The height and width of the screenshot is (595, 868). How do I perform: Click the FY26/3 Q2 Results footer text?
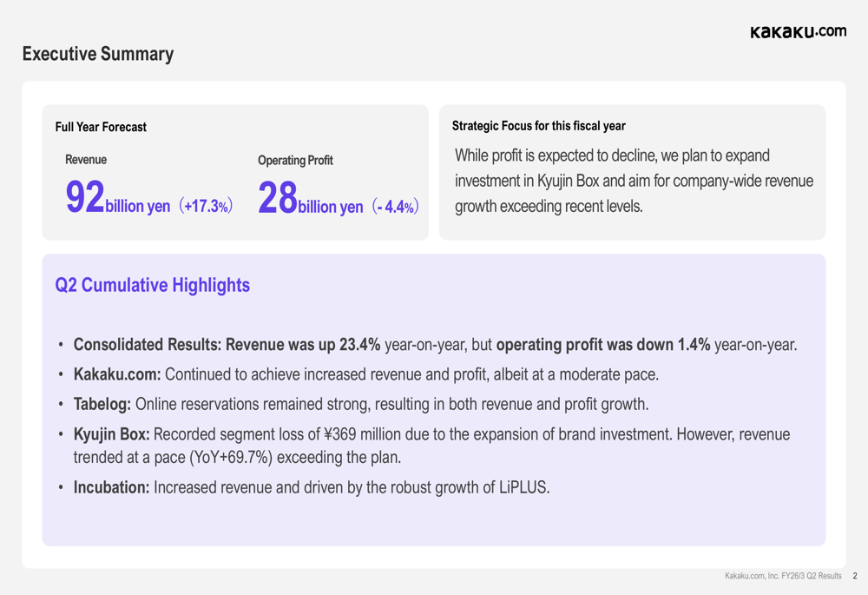[x=783, y=576]
